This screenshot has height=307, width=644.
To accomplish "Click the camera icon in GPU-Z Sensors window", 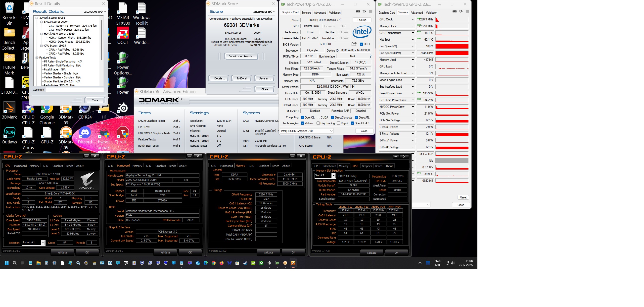I will [455, 11].
